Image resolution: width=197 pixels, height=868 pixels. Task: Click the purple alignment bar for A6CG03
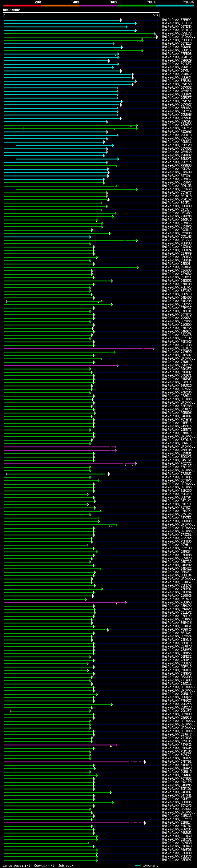pos(65,603)
